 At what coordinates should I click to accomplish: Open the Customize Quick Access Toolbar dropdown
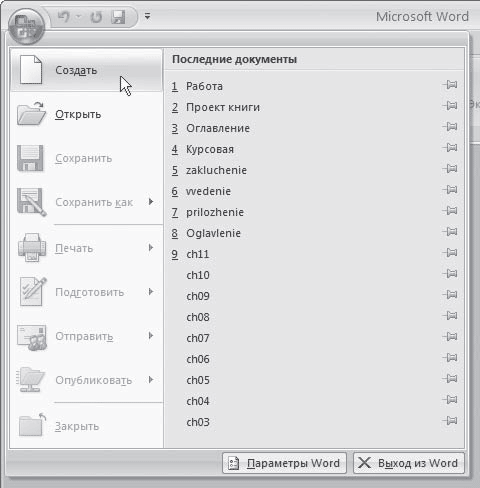(147, 16)
